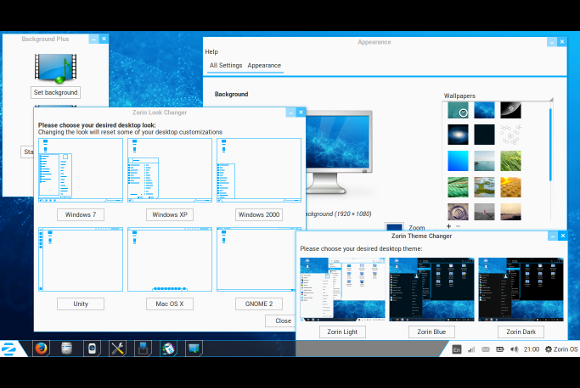Add a wallpaper with the plus icon
The image size is (580, 388).
tap(449, 226)
